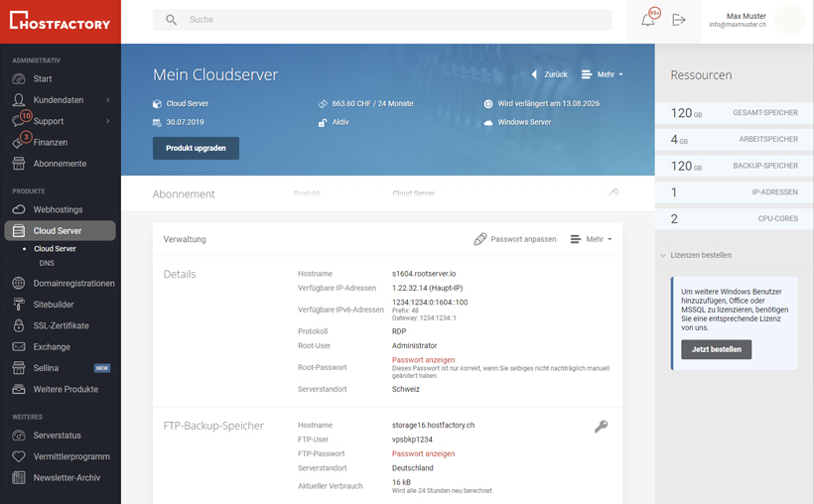Go back using the Zurück link
The height and width of the screenshot is (504, 814).
click(550, 74)
